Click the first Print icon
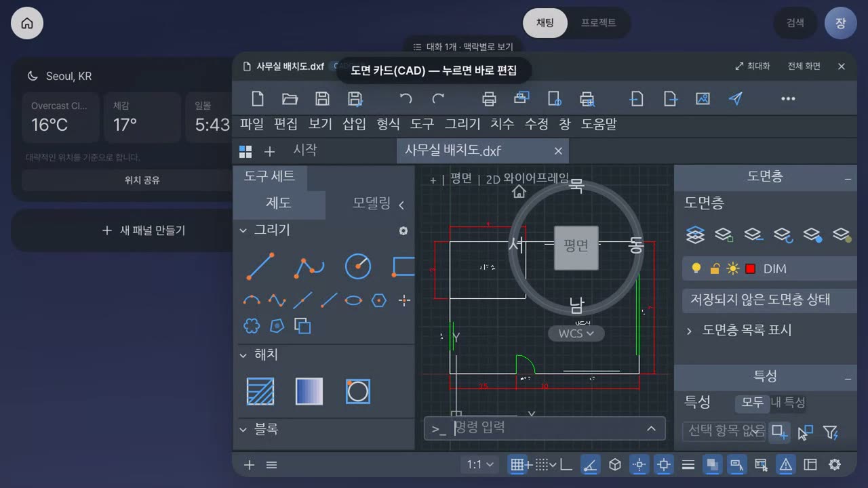 click(489, 99)
